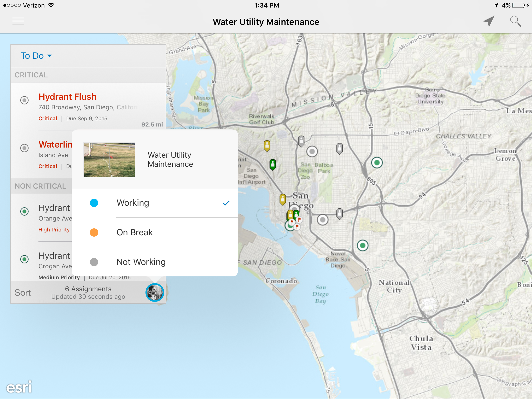Tap the NON CRITICAL section header
This screenshot has width=532, height=399.
(41, 186)
